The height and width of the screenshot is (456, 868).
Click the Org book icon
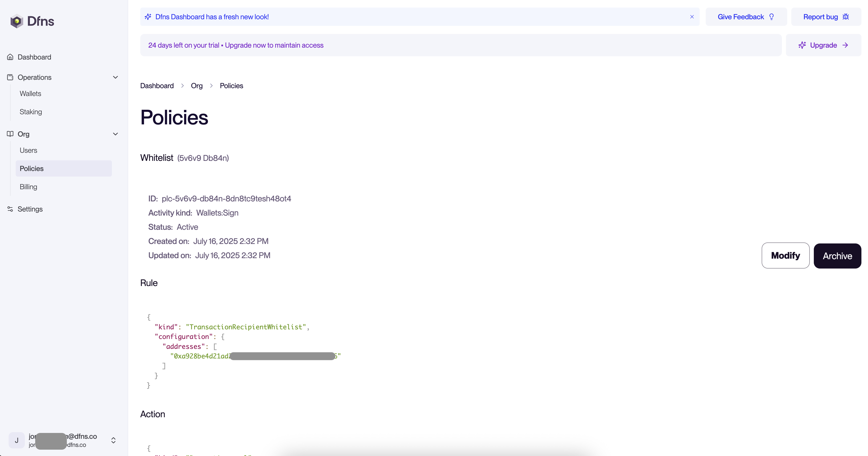pyautogui.click(x=10, y=134)
